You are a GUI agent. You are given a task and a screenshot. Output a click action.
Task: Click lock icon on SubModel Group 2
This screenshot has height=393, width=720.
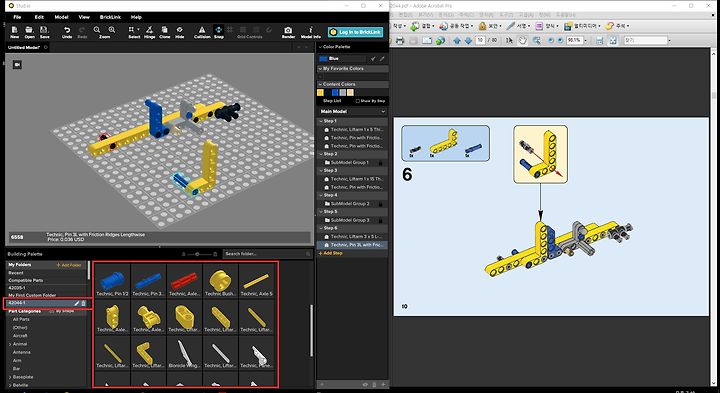381,204
